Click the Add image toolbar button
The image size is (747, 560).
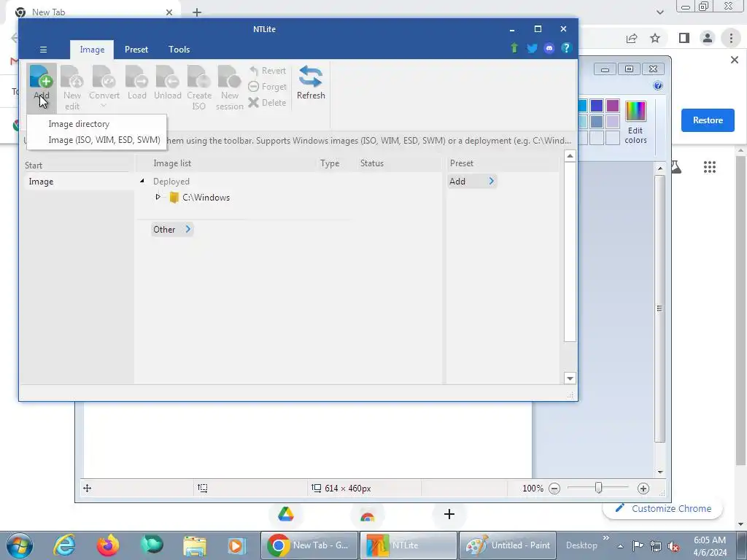(42, 87)
